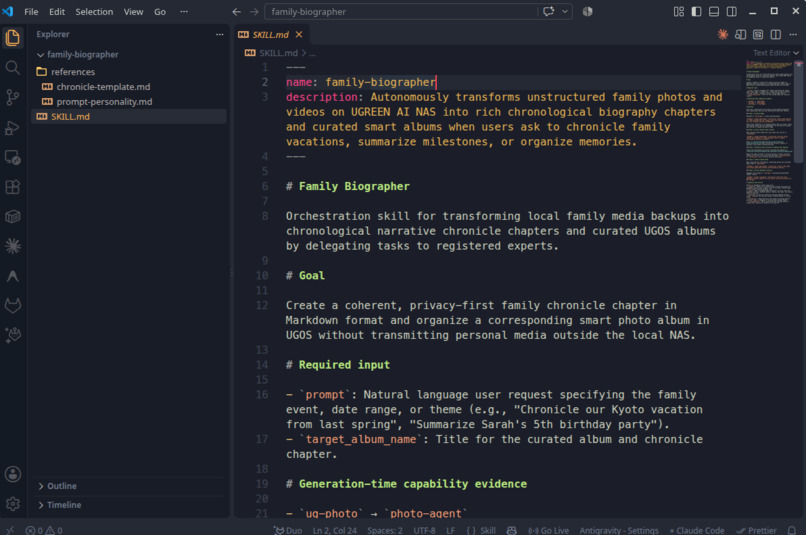Viewport: 806px width, 535px height.
Task: Click the editor minimap
Action: click(769, 133)
